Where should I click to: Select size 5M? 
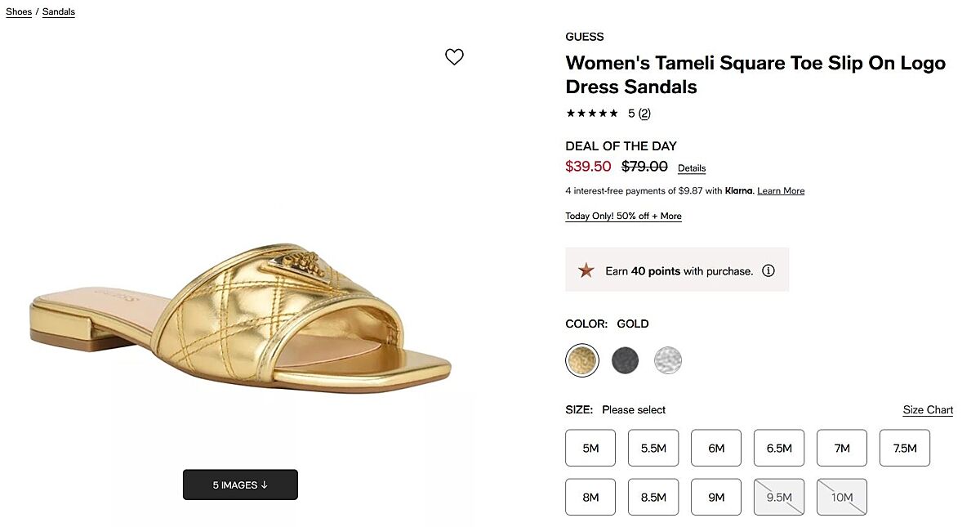pos(590,448)
